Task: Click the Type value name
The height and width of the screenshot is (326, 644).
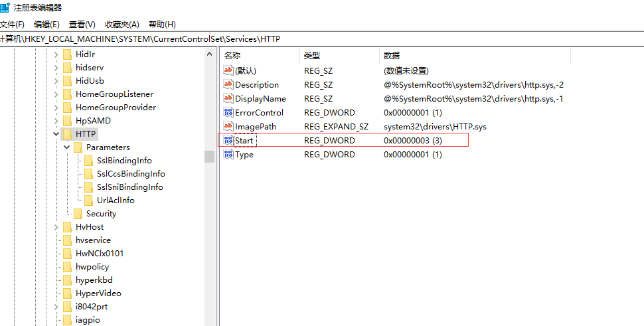Action: pos(244,155)
